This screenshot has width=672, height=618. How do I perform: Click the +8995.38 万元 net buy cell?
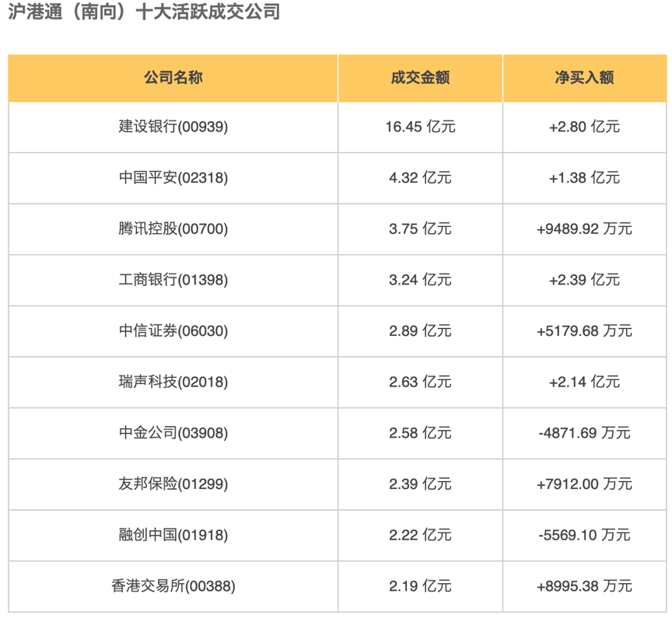584,586
